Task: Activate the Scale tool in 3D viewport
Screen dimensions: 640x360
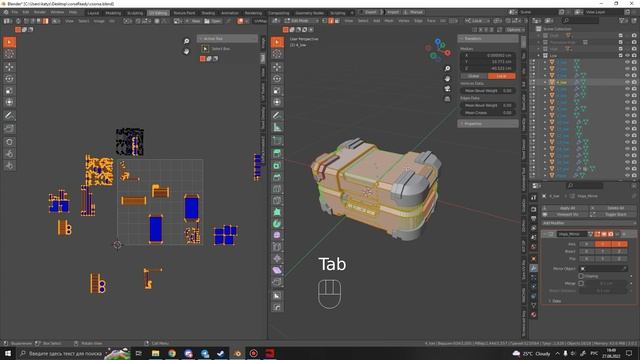Action: coord(277,91)
